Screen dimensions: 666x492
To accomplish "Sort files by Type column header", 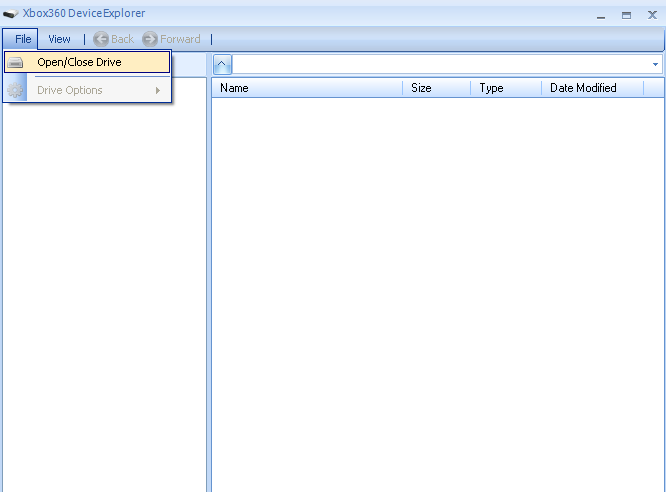I will pos(506,88).
